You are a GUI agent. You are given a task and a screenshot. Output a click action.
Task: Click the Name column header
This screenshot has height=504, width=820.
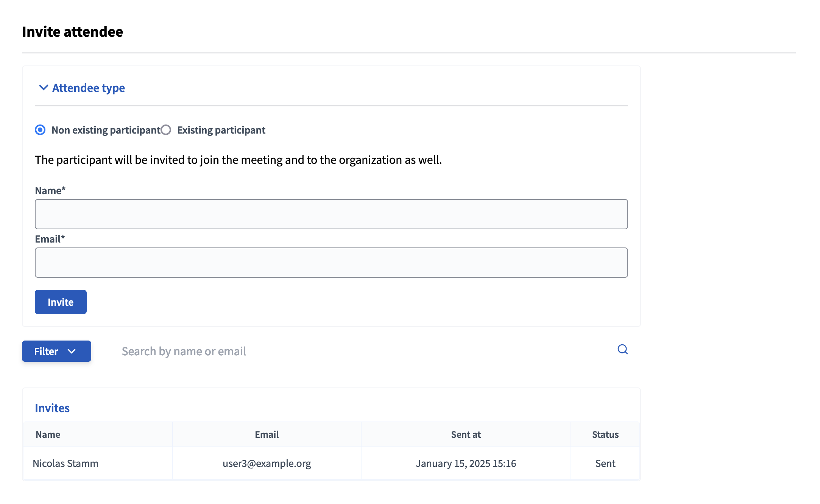(x=48, y=434)
